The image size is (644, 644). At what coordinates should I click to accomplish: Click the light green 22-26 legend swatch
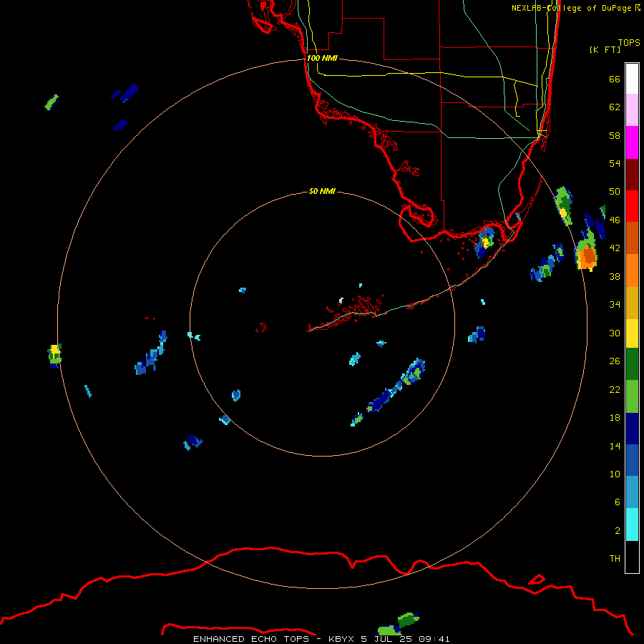[632, 396]
